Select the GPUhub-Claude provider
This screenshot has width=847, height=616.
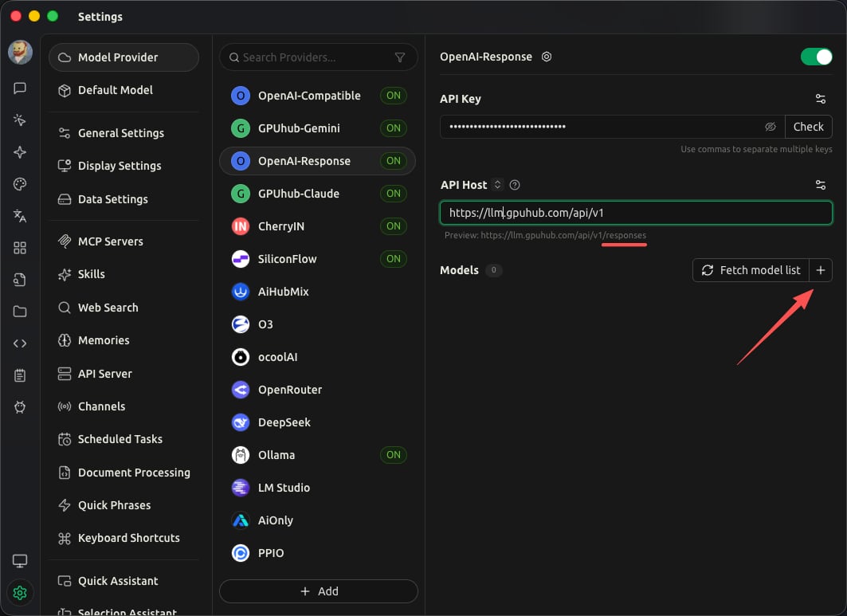(318, 194)
